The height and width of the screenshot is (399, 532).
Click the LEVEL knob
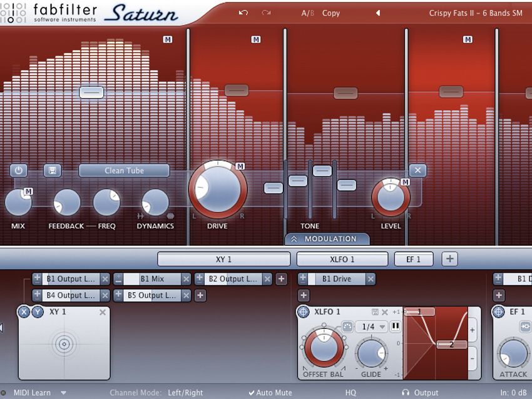(391, 197)
